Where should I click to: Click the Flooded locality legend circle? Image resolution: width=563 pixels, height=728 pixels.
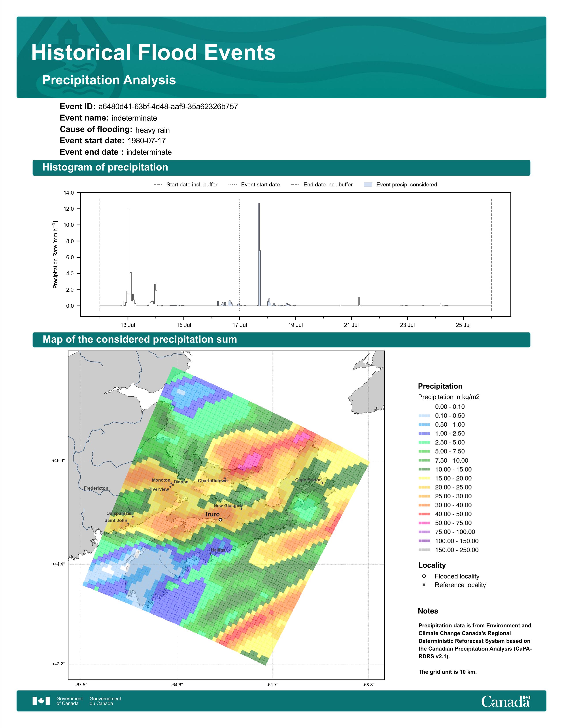(424, 576)
